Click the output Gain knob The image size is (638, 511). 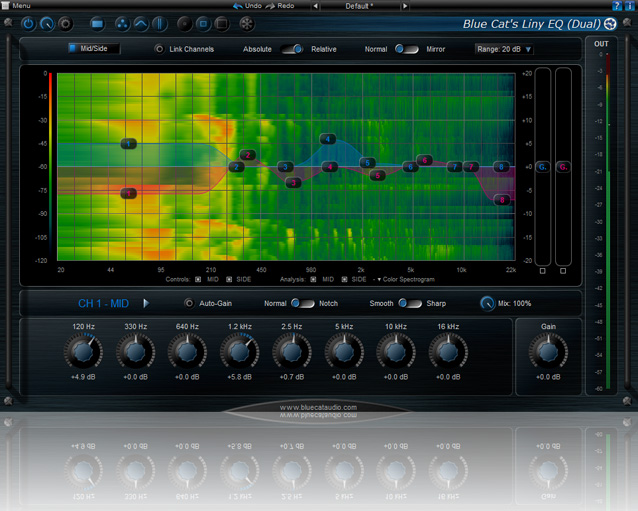click(548, 352)
